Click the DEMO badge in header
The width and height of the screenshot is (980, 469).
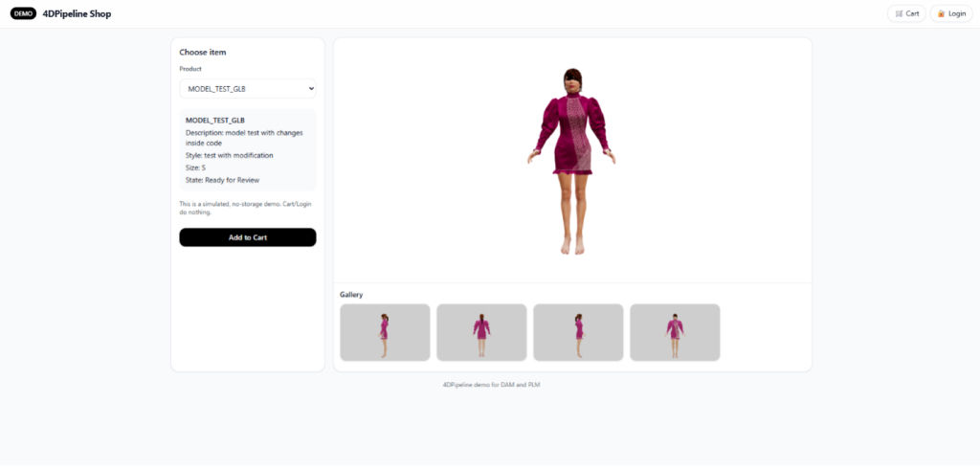(x=23, y=13)
